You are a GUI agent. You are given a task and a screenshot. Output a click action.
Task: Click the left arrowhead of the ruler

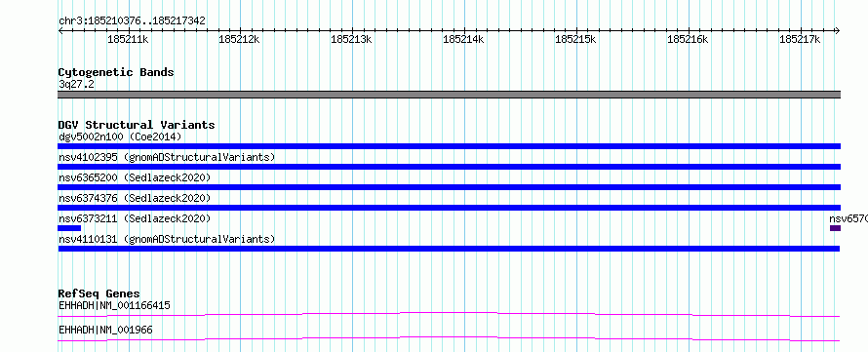(60, 31)
